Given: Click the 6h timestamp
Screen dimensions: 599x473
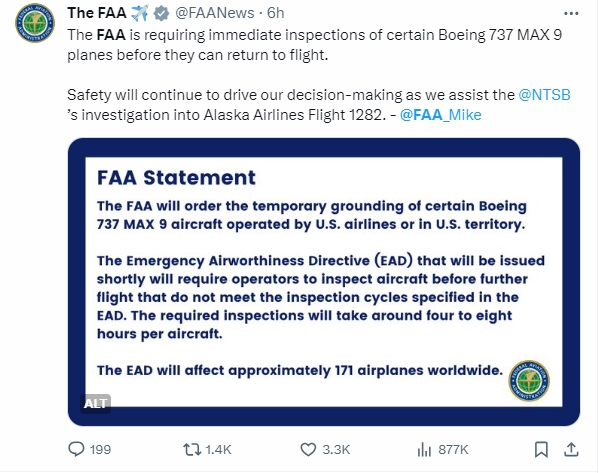Looking at the screenshot, I should [x=275, y=13].
